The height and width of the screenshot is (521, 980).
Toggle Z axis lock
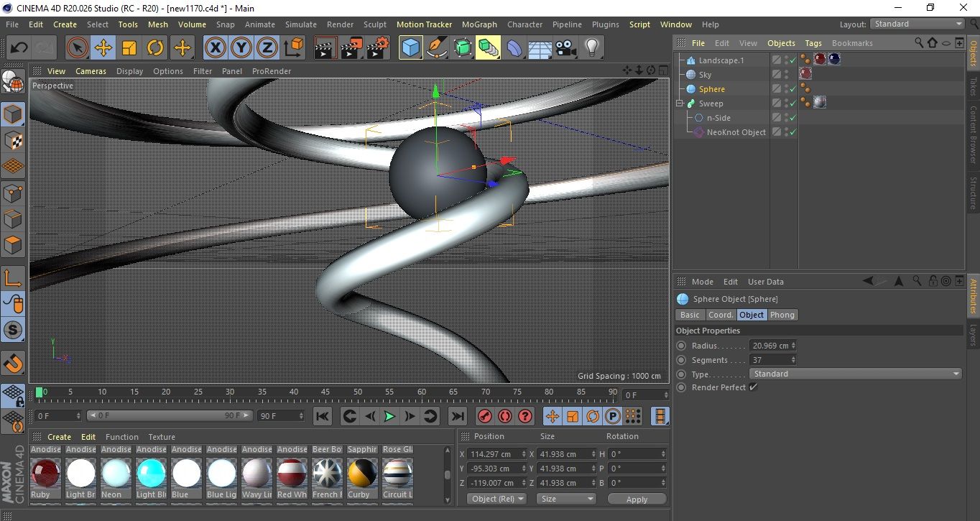(267, 48)
